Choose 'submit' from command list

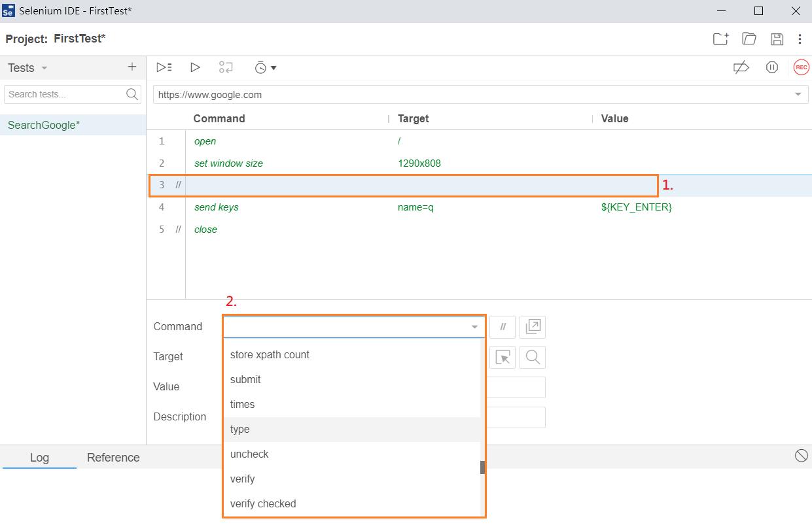click(x=352, y=380)
